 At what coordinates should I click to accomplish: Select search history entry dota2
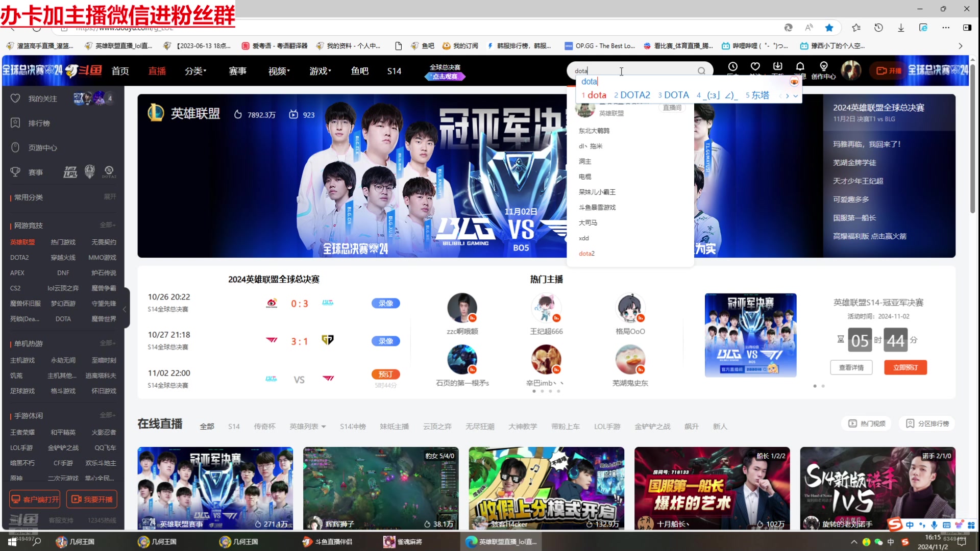(586, 254)
